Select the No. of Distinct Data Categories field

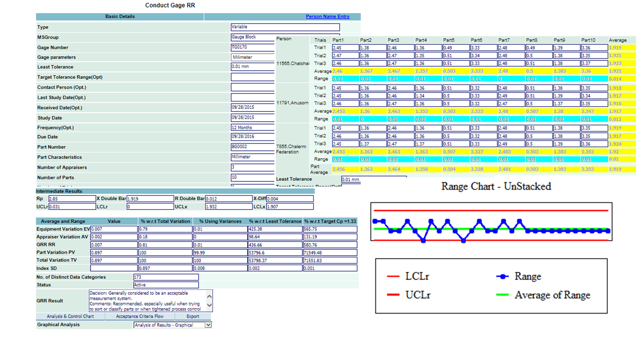point(166,277)
